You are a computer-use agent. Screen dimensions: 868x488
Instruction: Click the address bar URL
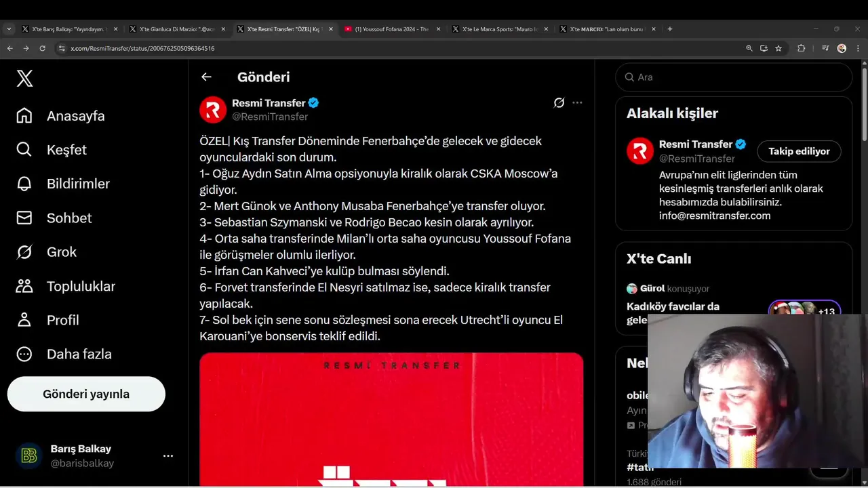[x=142, y=48]
